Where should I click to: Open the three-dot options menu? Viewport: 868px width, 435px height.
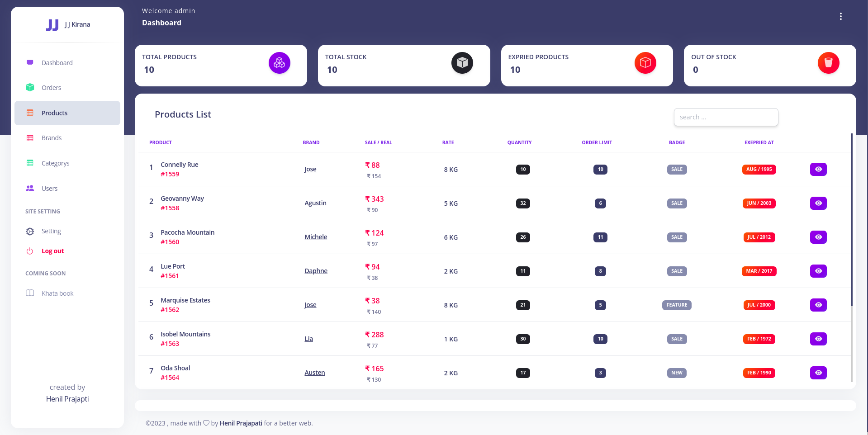(x=840, y=16)
